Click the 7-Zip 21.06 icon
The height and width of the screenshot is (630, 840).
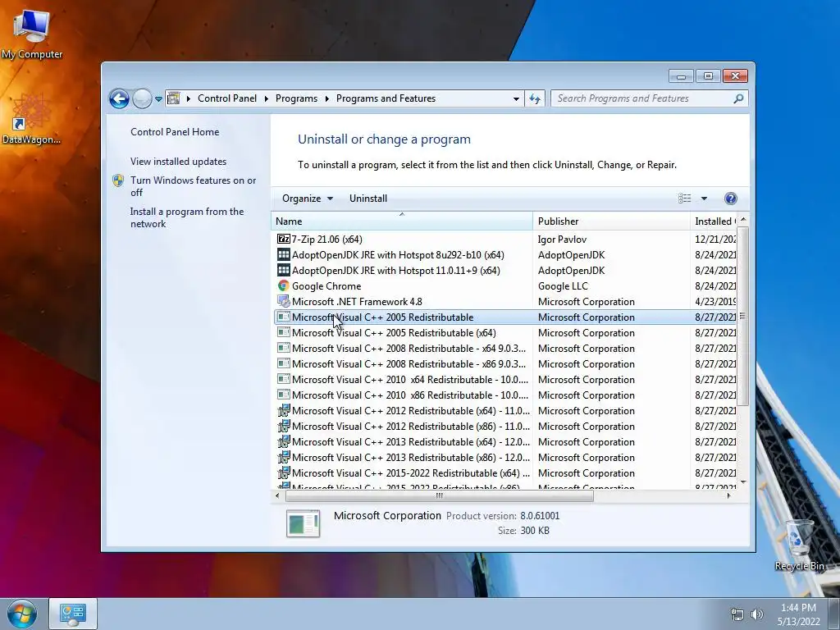point(283,239)
